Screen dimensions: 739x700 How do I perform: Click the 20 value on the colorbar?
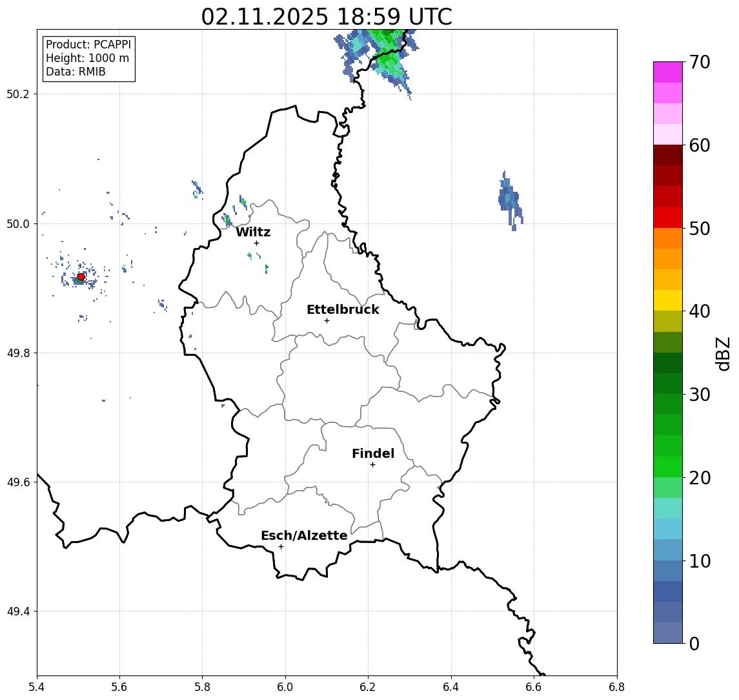(699, 477)
